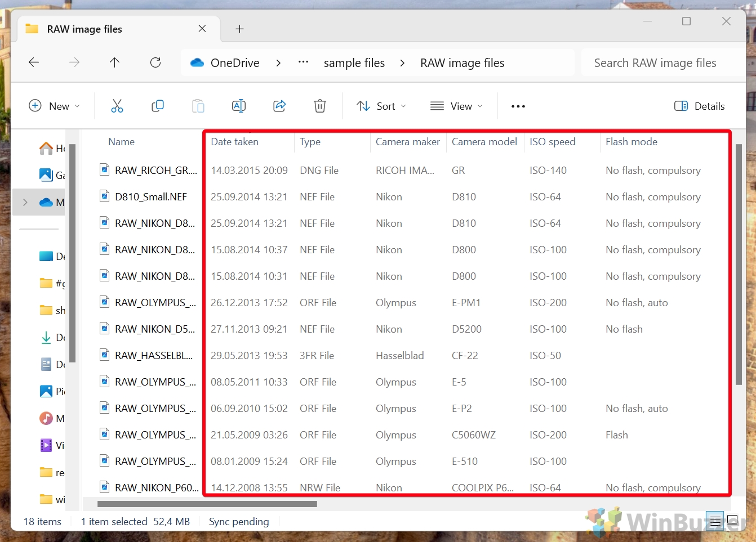Sort by the Flash mode column
This screenshot has height=542, width=756.
tap(632, 142)
